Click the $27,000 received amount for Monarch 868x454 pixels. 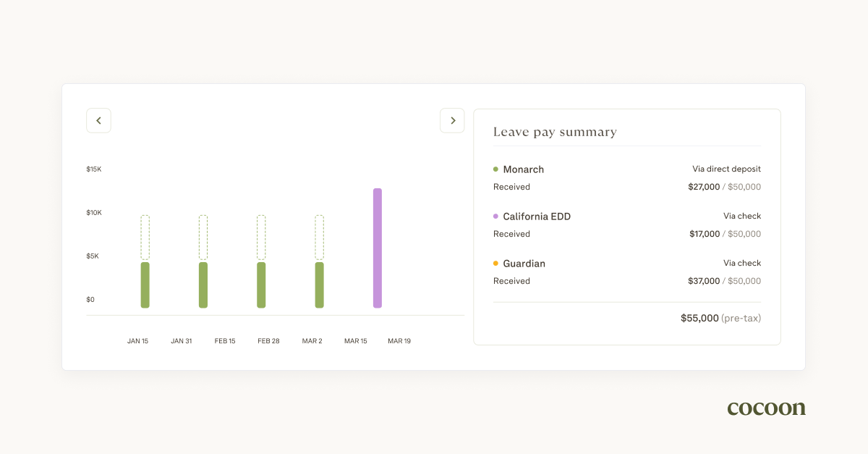click(703, 187)
